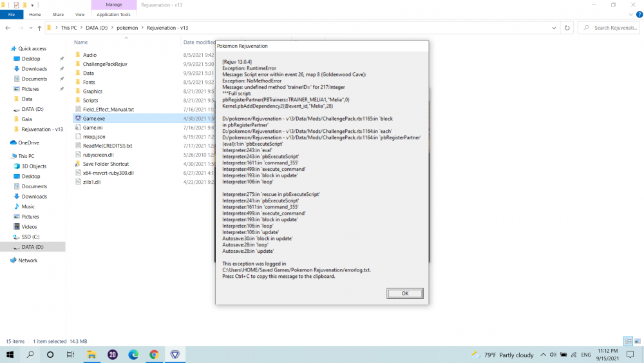Click 'This PC' in the address breadcrumb
Screen dimensions: 644x363
click(69, 28)
